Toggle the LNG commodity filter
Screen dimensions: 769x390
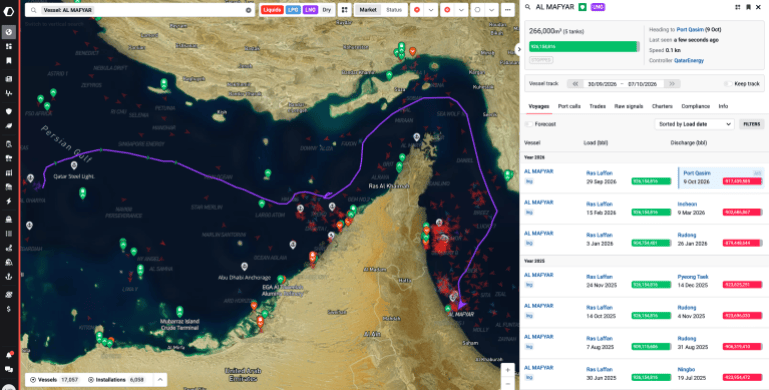310,10
